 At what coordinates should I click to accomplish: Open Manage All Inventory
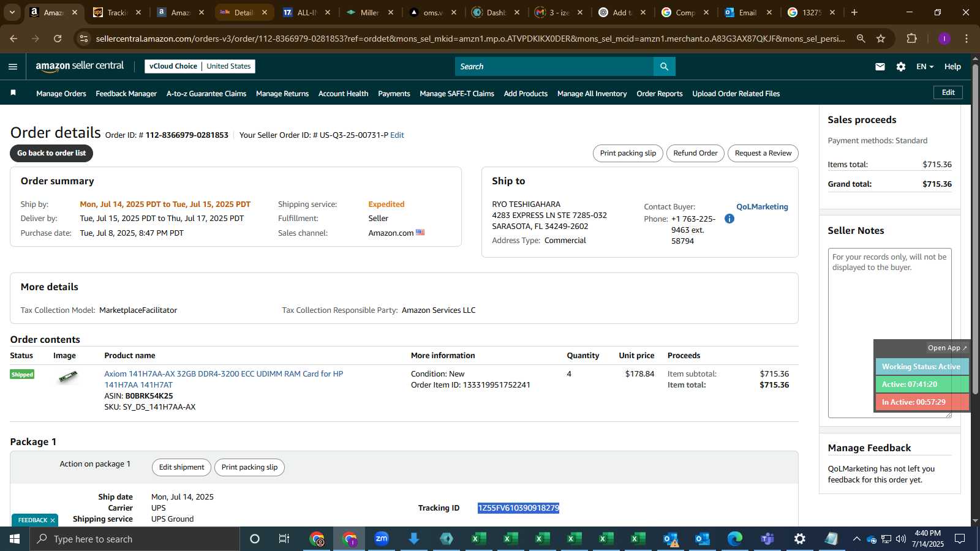(592, 94)
